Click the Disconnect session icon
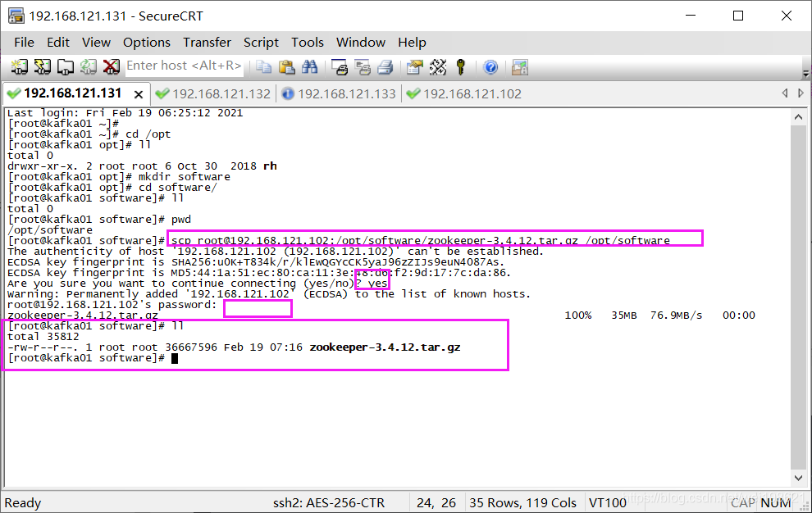The image size is (812, 513). click(111, 66)
